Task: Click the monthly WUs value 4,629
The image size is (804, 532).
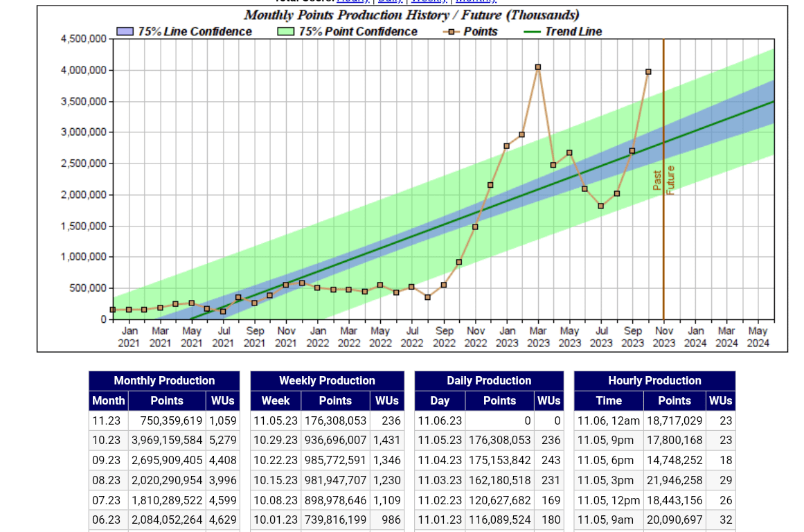Action: pos(223,520)
